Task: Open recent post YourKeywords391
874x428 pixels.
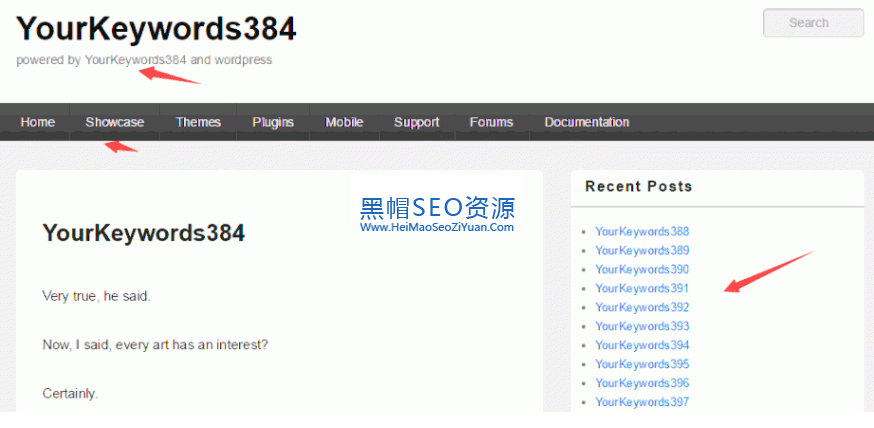Action: pos(642,288)
